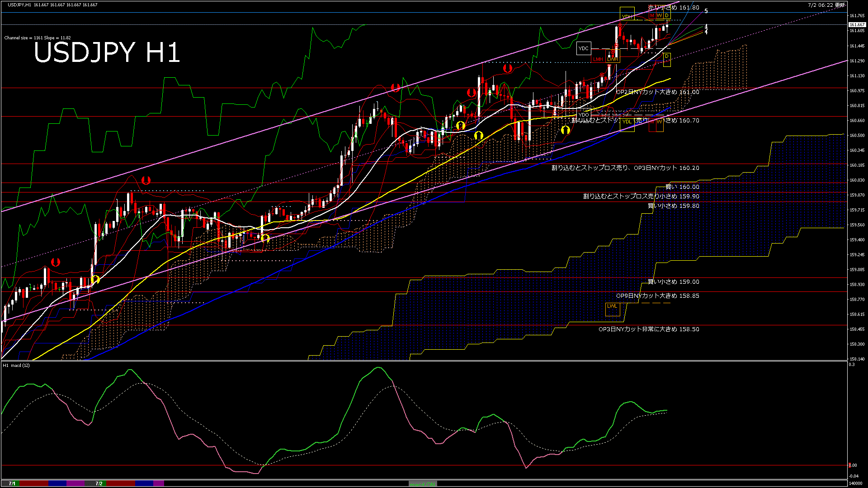Click the white YDC label box
The image size is (868, 488).
click(584, 48)
